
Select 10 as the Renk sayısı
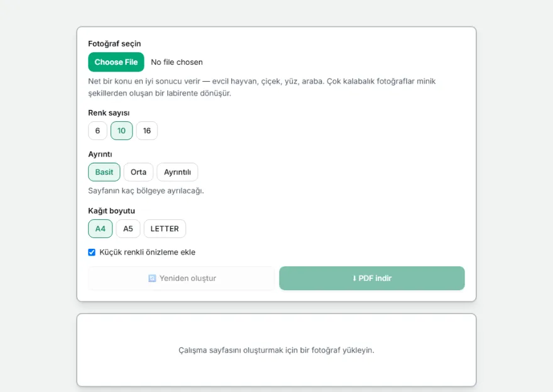122,131
